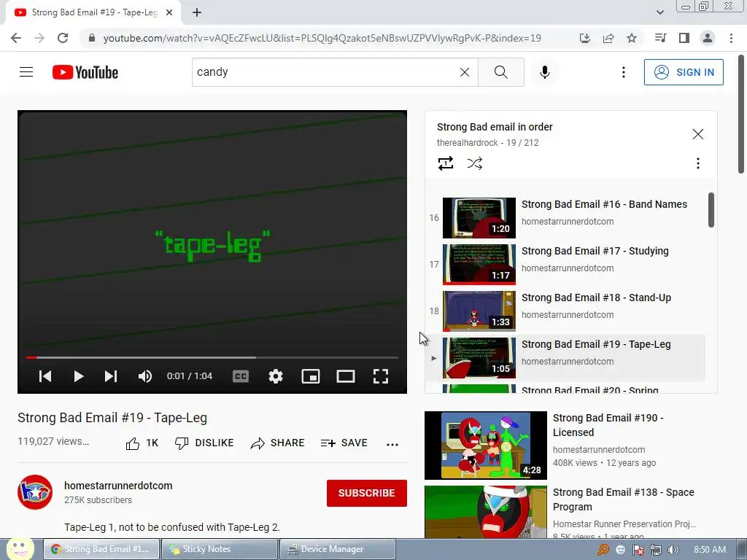Image resolution: width=747 pixels, height=560 pixels.
Task: Open suggested video Email #190 - Licensed
Action: click(x=608, y=425)
